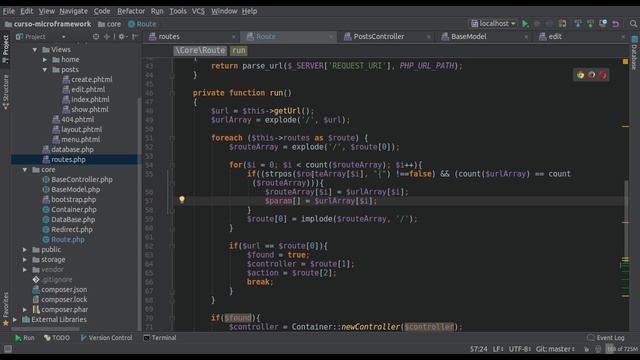Screen dimensions: 640x360
Task: Click the lock read-only toggle in status bar
Action: (x=586, y=349)
